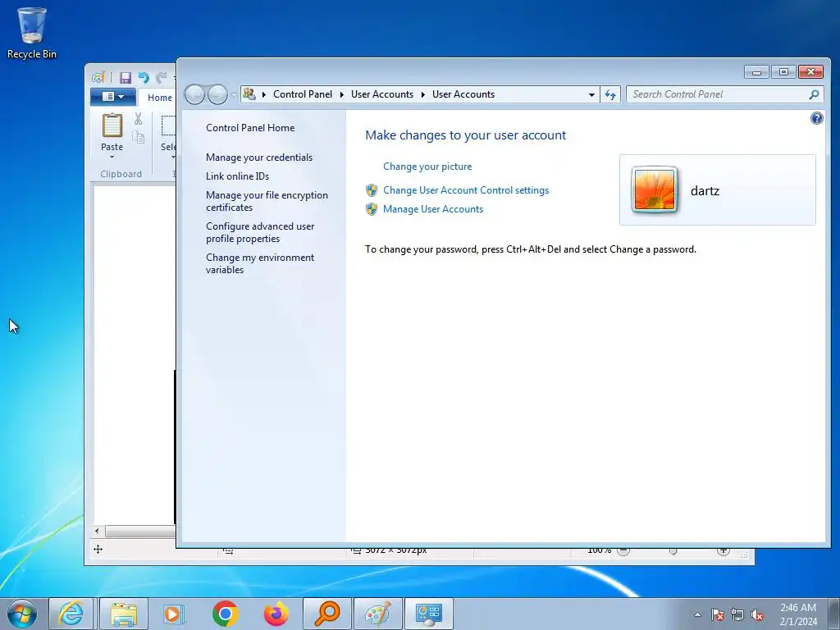Click the shield icon beside Change User Account Control
840x630 pixels.
tap(372, 189)
